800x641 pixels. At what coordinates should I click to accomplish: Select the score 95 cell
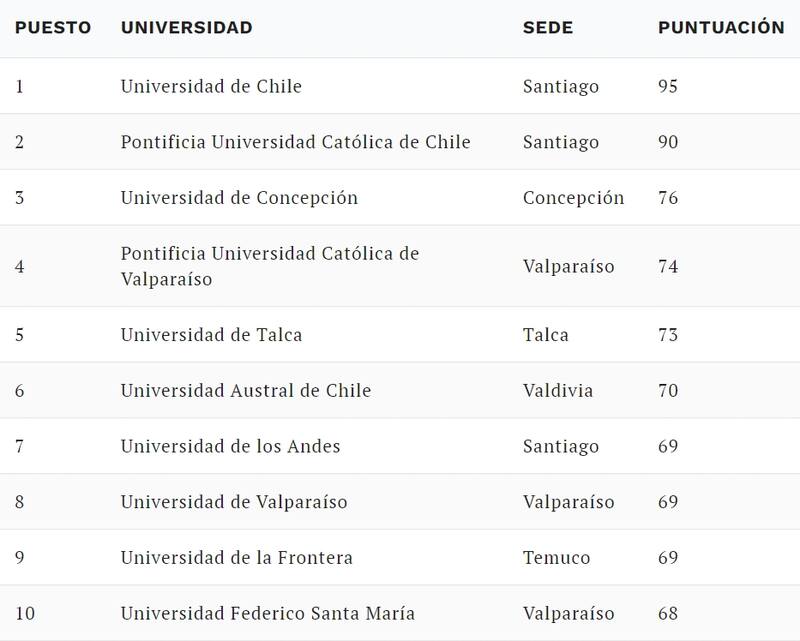click(668, 86)
